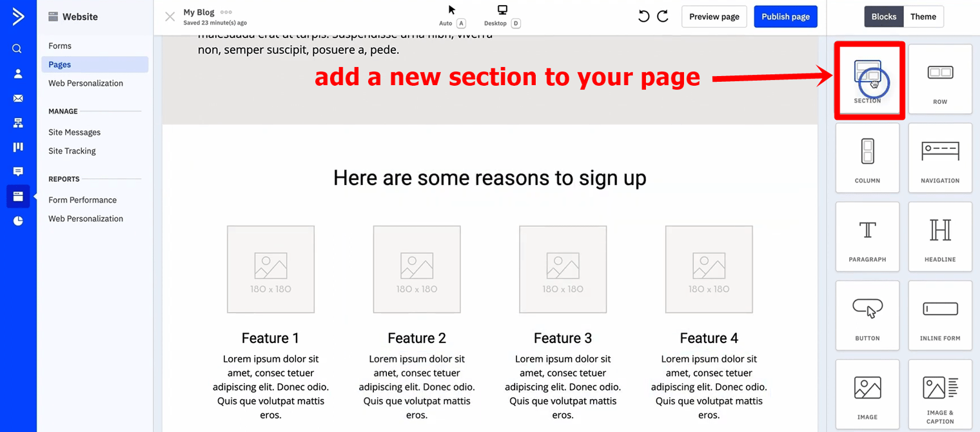Viewport: 980px width, 432px height.
Task: Add a Row block from panel
Action: click(939, 79)
